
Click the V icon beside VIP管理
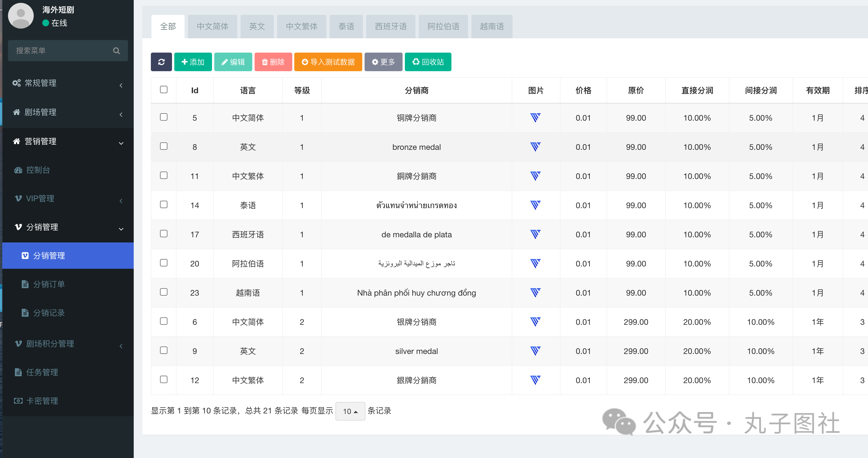[19, 198]
